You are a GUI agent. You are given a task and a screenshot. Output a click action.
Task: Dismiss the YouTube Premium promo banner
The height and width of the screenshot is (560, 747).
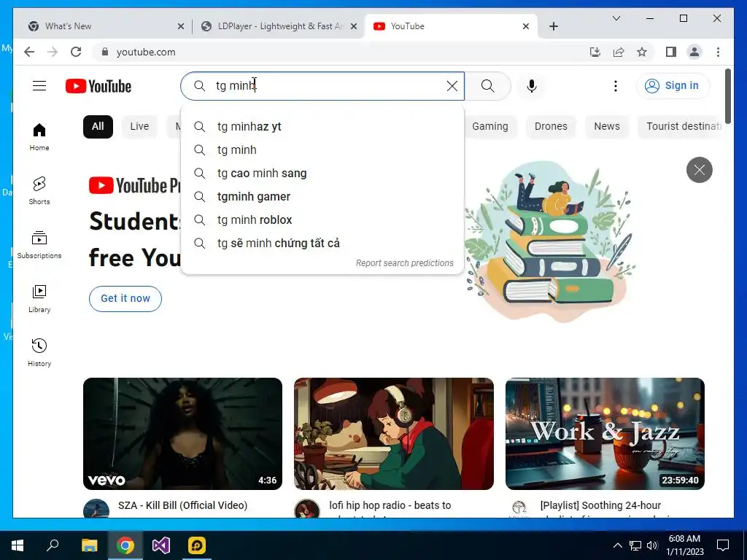700,169
